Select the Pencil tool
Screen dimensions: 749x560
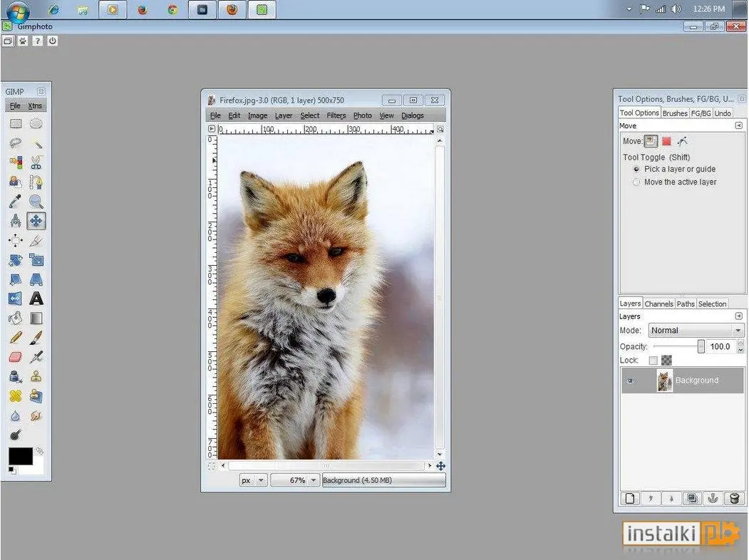click(16, 338)
